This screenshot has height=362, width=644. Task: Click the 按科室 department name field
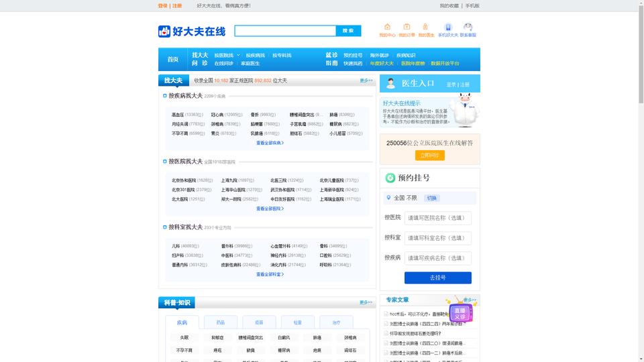(438, 238)
